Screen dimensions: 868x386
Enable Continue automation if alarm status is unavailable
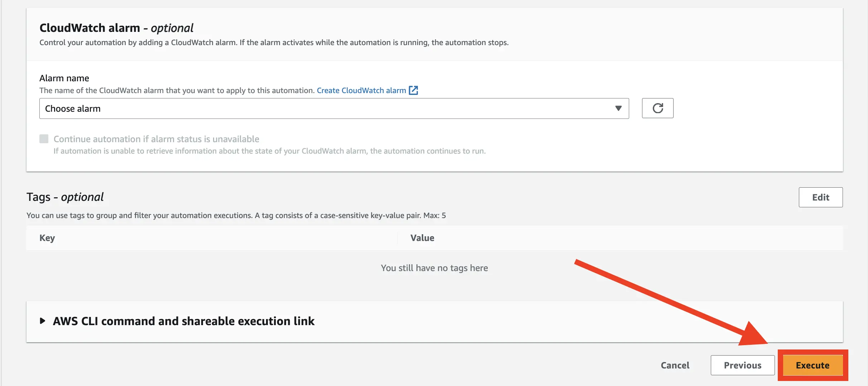pyautogui.click(x=44, y=139)
